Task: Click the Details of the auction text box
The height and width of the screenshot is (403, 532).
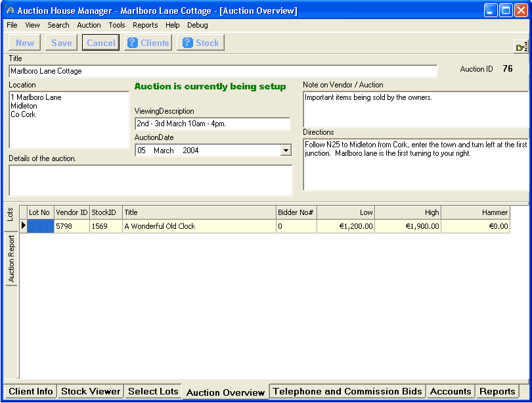Action: (x=150, y=180)
